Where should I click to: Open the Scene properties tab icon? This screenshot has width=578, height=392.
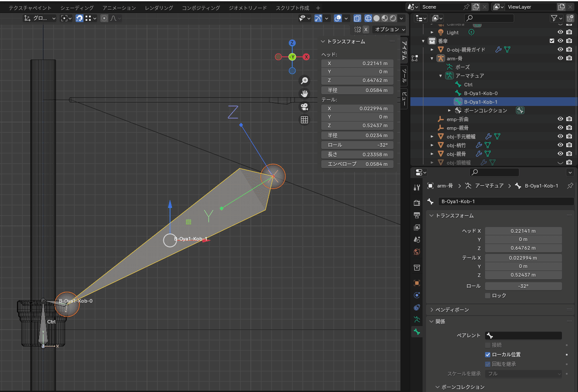(417, 239)
